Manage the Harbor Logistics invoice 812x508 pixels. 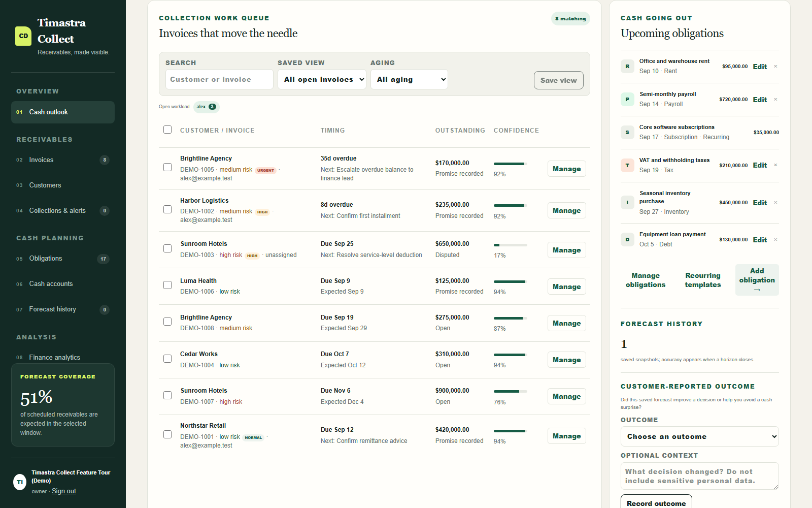click(566, 210)
